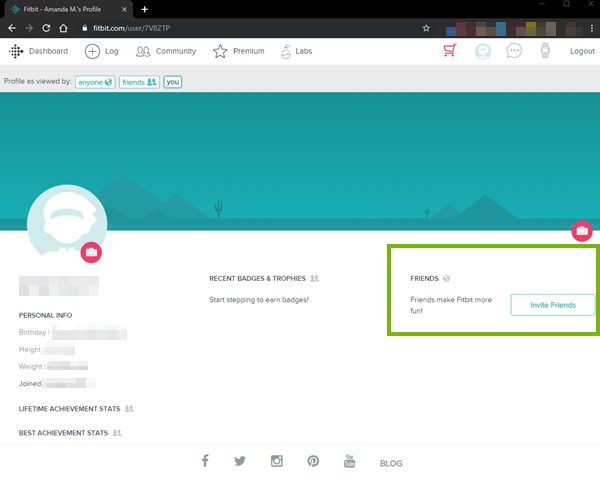Open the messages speech bubble icon
This screenshot has width=600, height=481.
514,51
